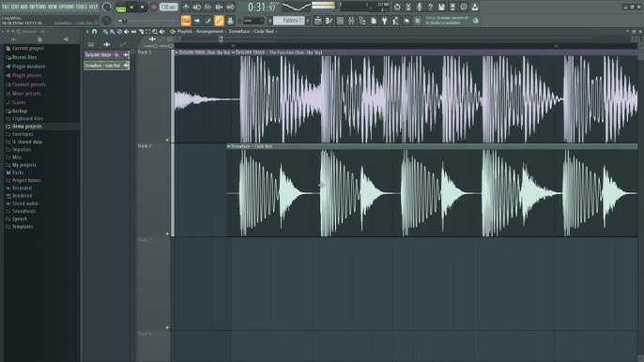Open the FILE menu
The width and height of the screenshot is (644, 362).
click(6, 7)
